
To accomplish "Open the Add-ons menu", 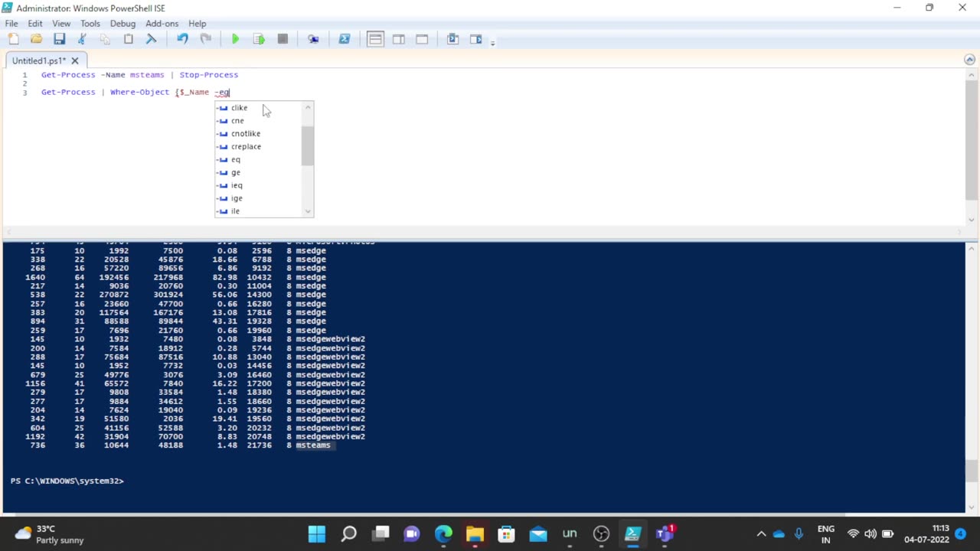I will pos(162,24).
